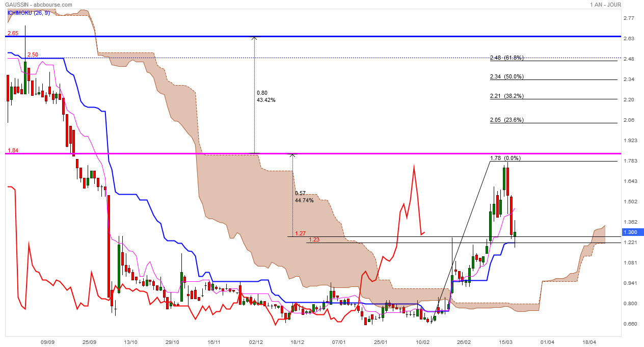The image size is (644, 347).
Task: Click the 2.65 resistance level label
Action: [x=13, y=33]
